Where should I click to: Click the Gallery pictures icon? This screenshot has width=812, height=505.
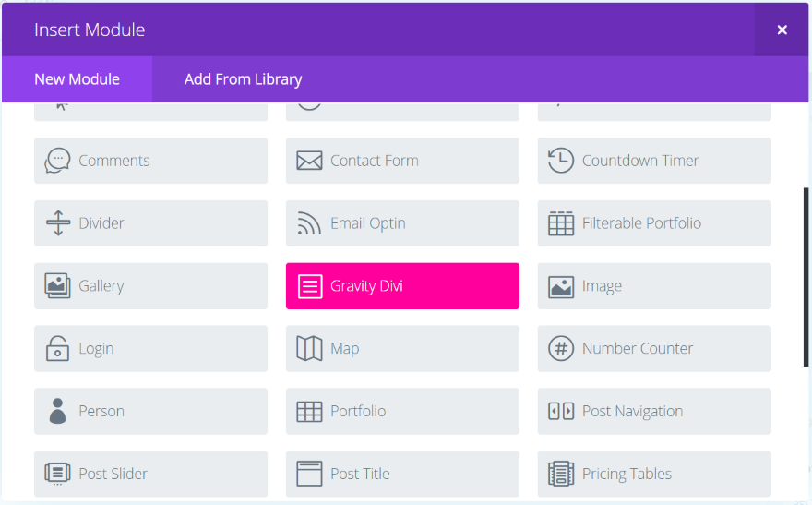[57, 286]
